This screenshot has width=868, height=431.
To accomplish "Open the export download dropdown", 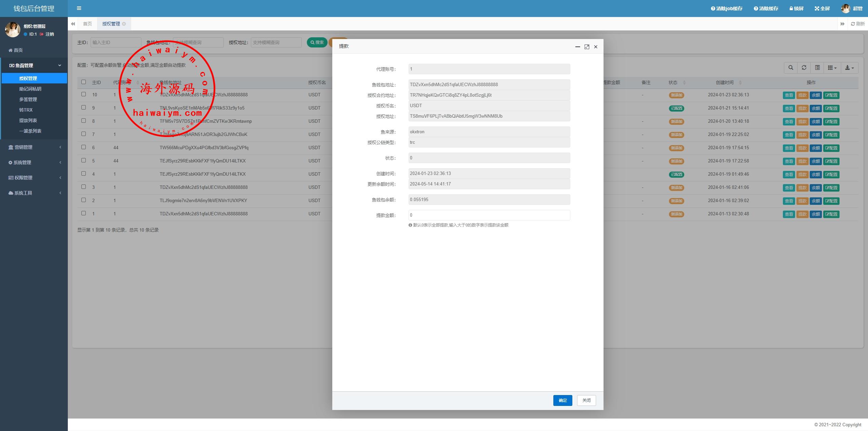I will pos(849,68).
